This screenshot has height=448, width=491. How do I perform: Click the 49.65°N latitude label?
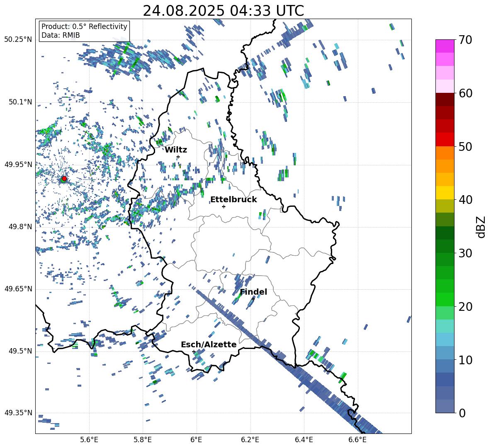[x=18, y=288]
